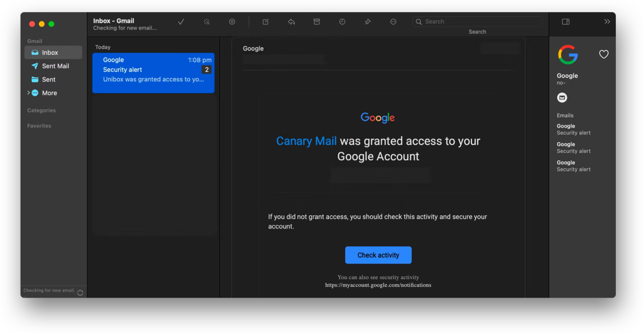Click the Emails heading in contact panel

pyautogui.click(x=565, y=115)
